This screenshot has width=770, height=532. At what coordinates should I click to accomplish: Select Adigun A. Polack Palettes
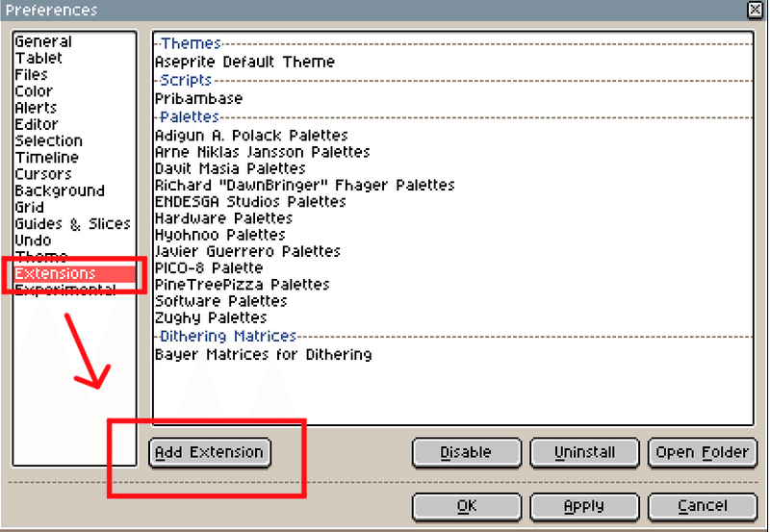[x=453, y=136]
